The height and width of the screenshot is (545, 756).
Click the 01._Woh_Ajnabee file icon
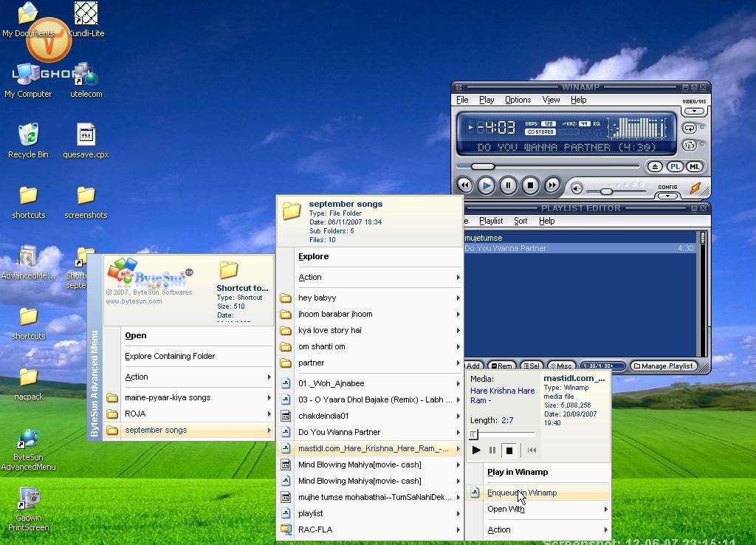(x=286, y=383)
